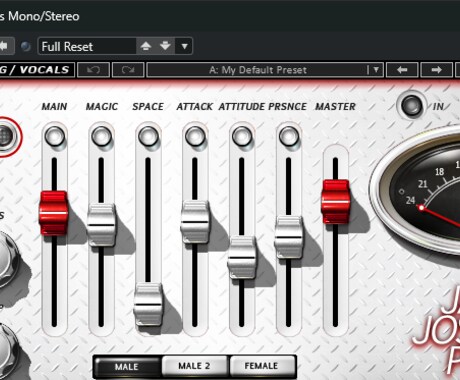Click the SPACE fader handle

[x=148, y=304]
